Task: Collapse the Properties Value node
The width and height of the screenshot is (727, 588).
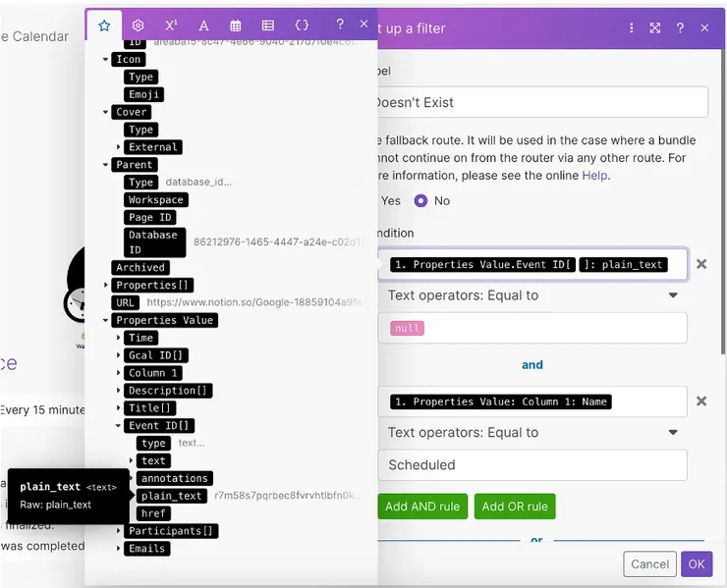Action: (x=105, y=320)
